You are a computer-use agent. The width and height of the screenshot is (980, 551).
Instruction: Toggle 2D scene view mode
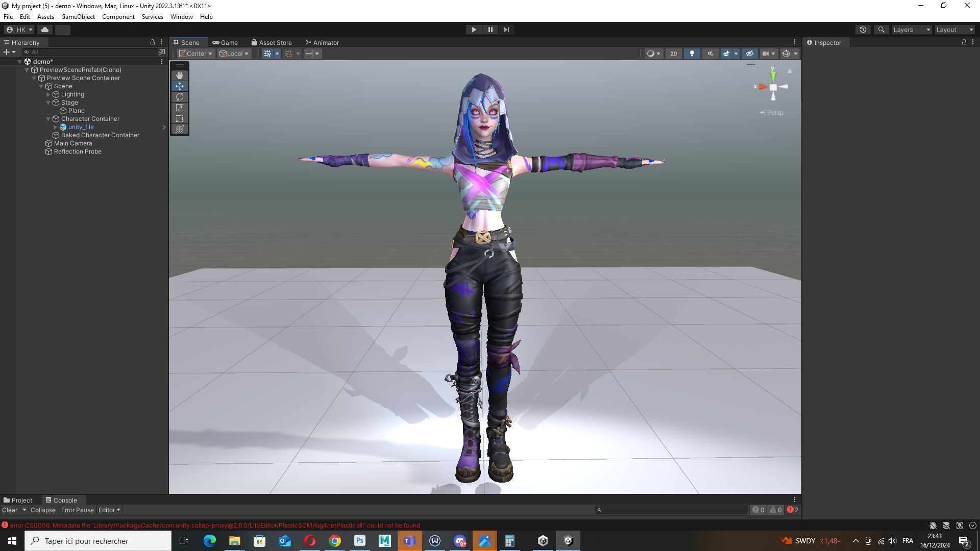tap(674, 54)
